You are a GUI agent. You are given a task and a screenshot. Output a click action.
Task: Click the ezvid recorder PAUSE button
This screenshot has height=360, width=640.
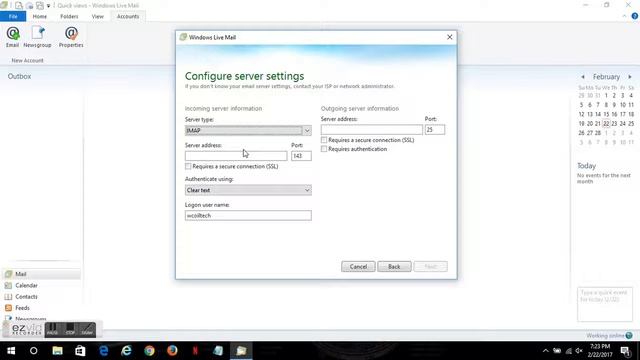click(52, 329)
